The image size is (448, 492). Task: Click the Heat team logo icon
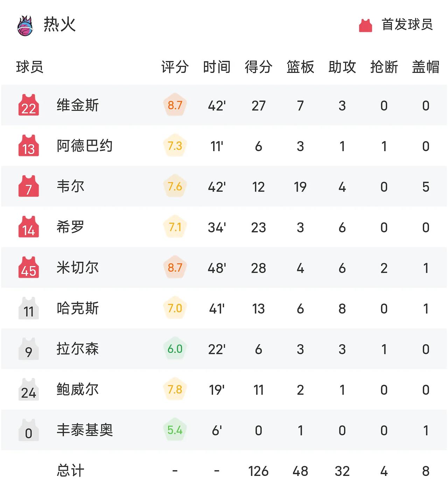[x=25, y=25]
